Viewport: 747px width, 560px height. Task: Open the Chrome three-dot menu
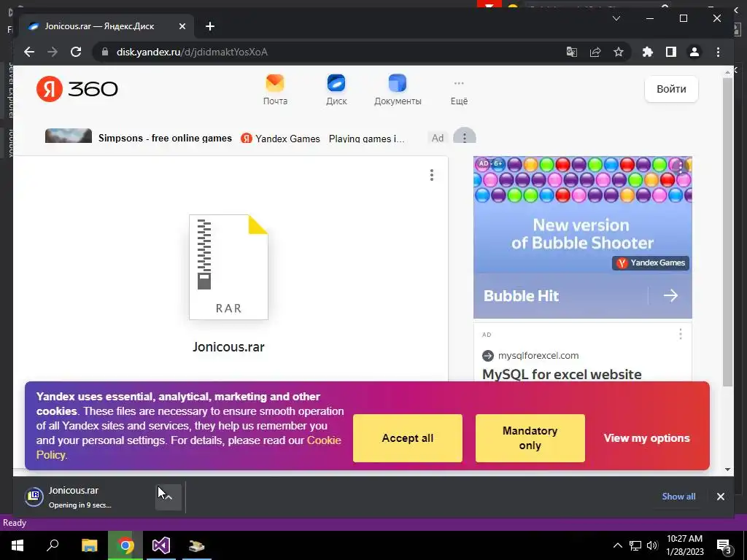718,52
